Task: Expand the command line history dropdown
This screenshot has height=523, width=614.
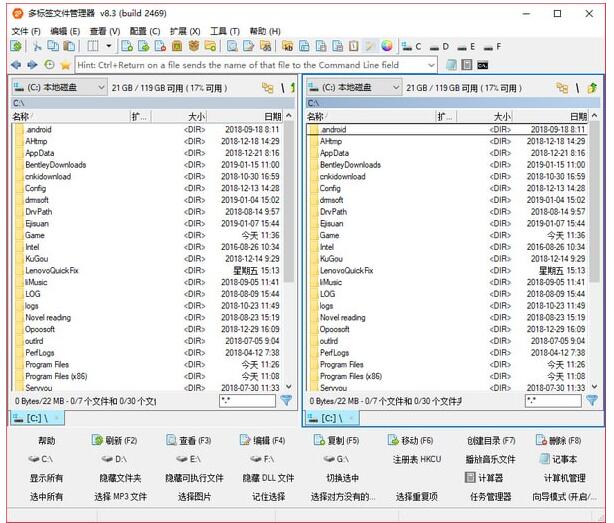Action: [x=431, y=65]
